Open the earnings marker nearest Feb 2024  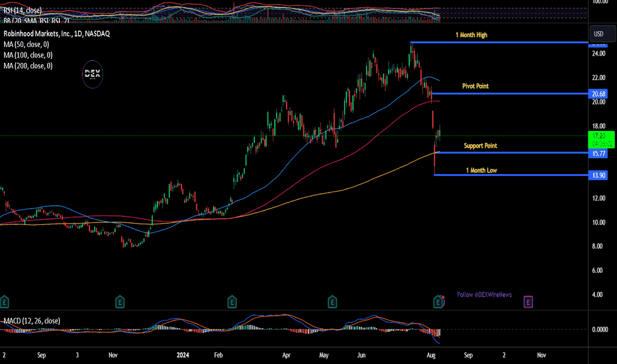(232, 302)
